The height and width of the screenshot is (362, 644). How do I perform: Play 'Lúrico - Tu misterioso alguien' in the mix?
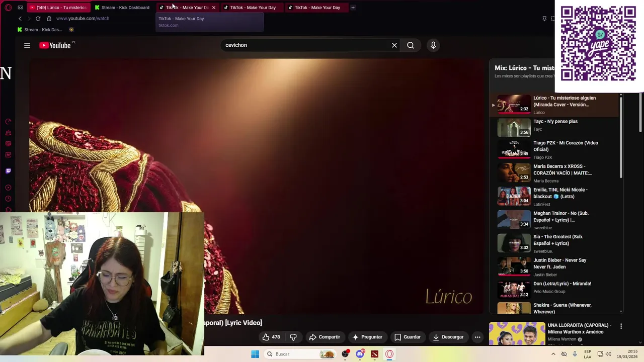point(554,105)
